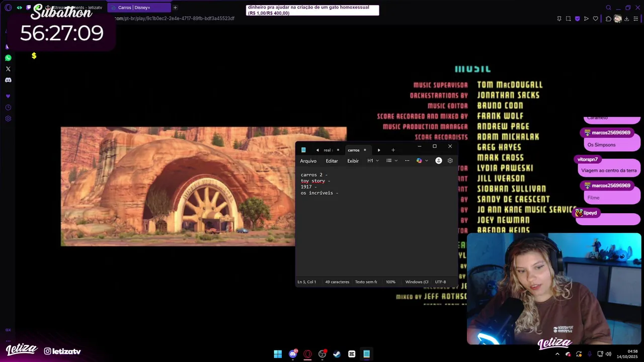Viewport: 644px width, 362px height.
Task: Click the 'os incríveis -' line in Notepad
Action: pos(319,193)
